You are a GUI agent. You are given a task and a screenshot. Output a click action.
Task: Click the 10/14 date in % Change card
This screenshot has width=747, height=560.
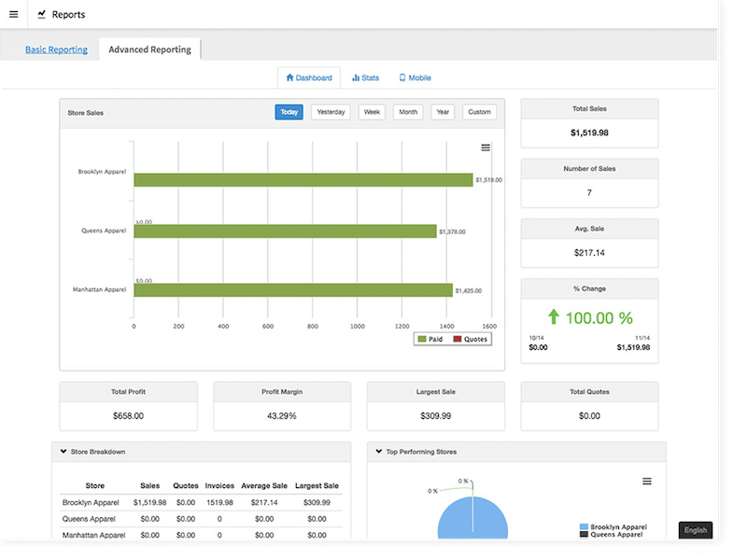coord(536,338)
